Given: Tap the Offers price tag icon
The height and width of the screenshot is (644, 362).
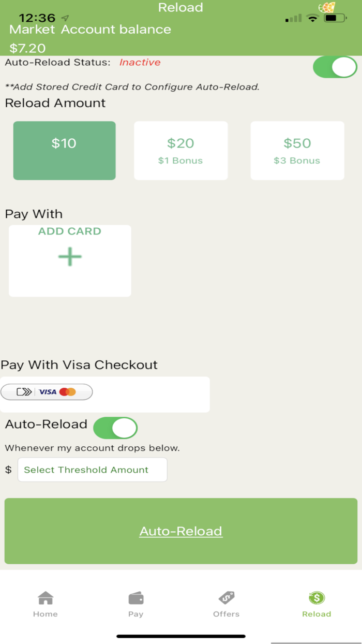Looking at the screenshot, I should pyautogui.click(x=227, y=598).
